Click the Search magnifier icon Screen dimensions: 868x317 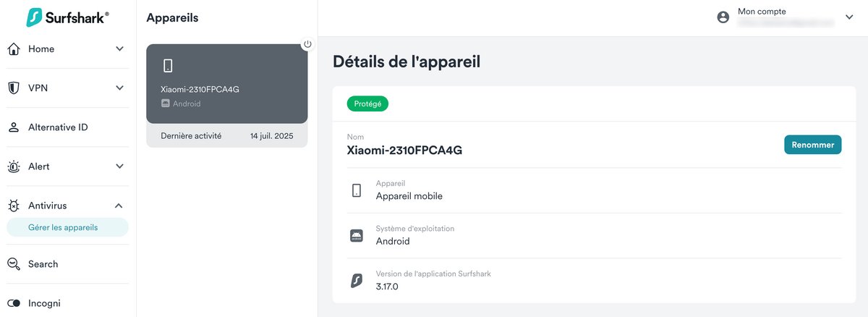(14, 264)
